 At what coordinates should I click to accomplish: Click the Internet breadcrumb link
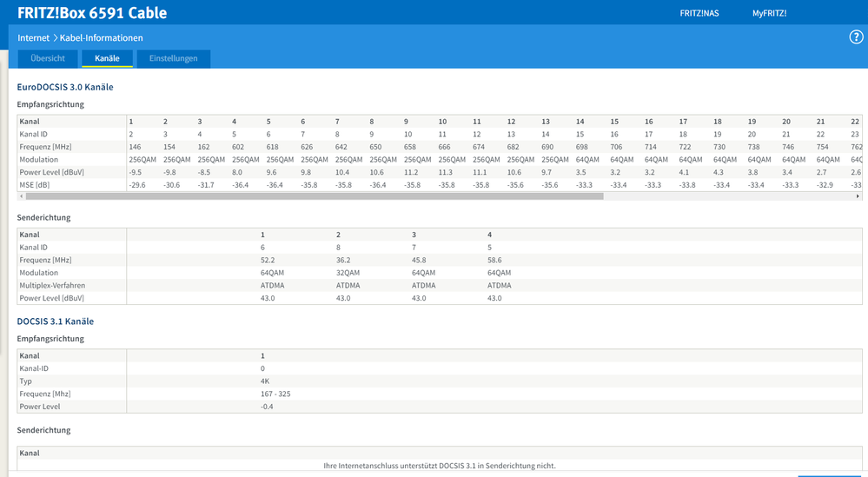point(33,37)
